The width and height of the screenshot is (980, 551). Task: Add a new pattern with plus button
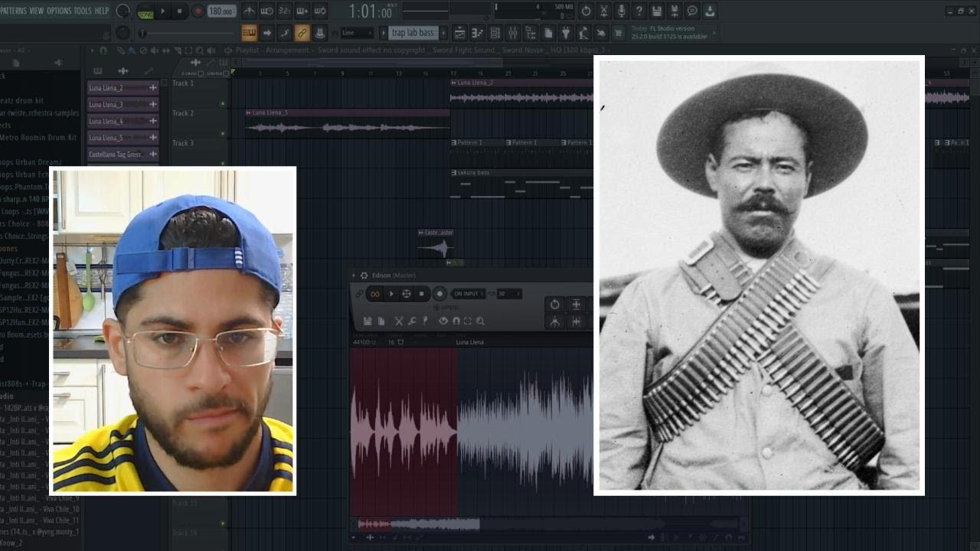point(443,33)
